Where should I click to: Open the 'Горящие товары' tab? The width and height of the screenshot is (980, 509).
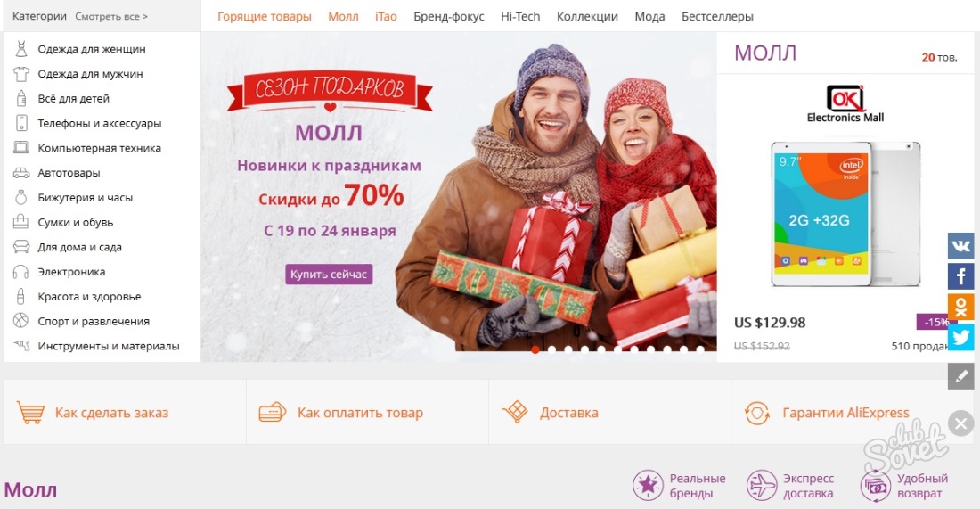pyautogui.click(x=265, y=17)
